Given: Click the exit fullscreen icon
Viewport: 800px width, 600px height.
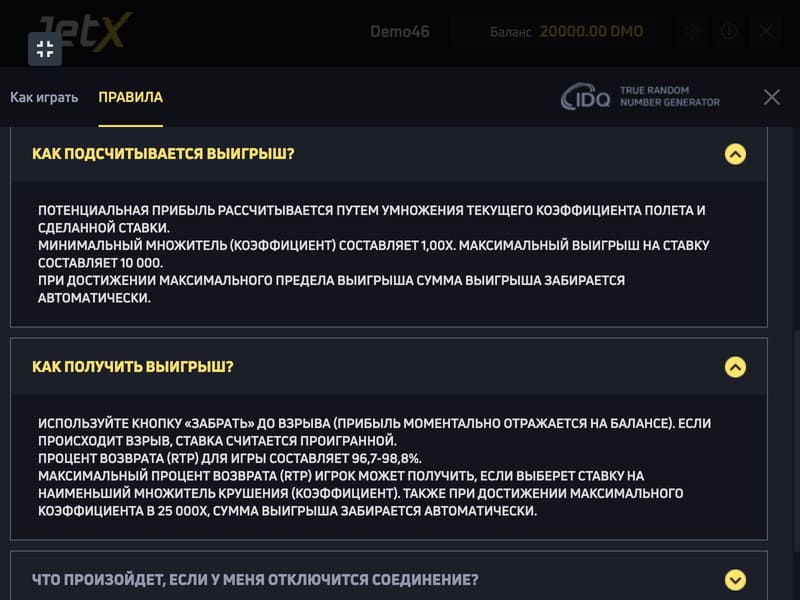Looking at the screenshot, I should pos(45,49).
